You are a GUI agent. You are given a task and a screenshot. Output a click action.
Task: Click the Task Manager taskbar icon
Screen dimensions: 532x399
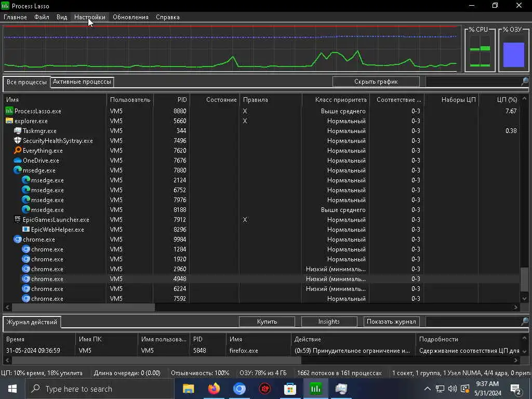coord(341,389)
